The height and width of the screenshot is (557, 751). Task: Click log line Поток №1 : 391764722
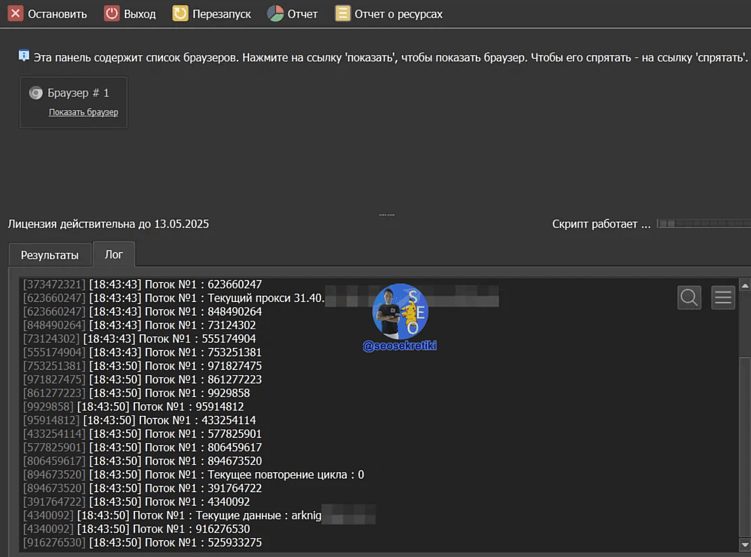[142, 489]
